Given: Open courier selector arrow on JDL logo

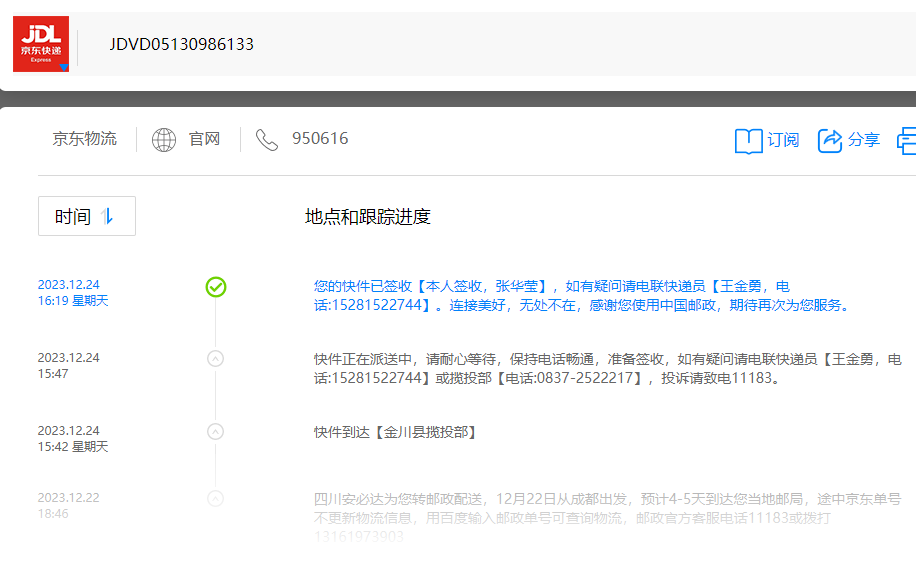Looking at the screenshot, I should point(64,67).
